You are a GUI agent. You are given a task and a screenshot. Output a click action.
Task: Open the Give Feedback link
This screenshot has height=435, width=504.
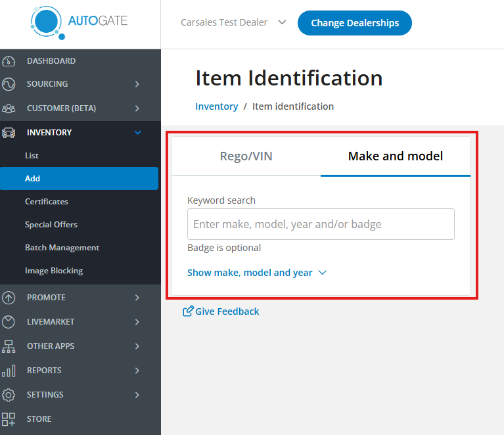click(x=221, y=311)
